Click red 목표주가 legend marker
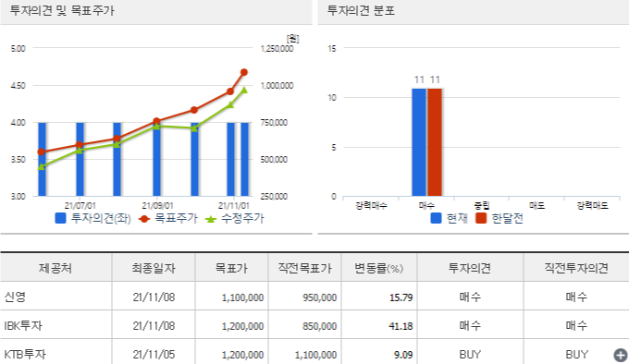This screenshot has height=364, width=629. pos(144,219)
